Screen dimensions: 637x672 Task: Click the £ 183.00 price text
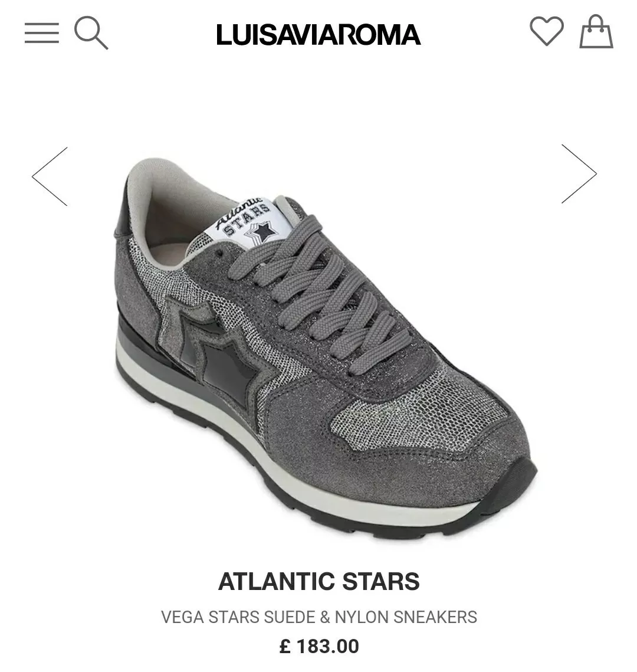[318, 646]
